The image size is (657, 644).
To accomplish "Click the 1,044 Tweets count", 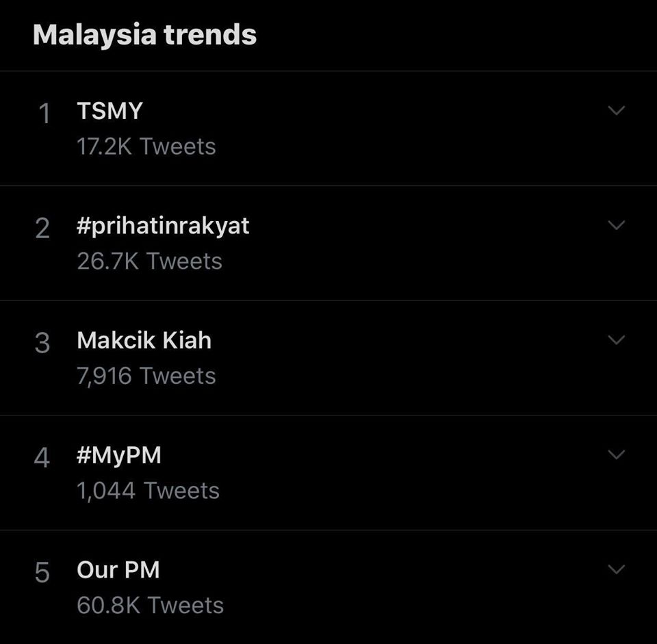I will point(148,491).
